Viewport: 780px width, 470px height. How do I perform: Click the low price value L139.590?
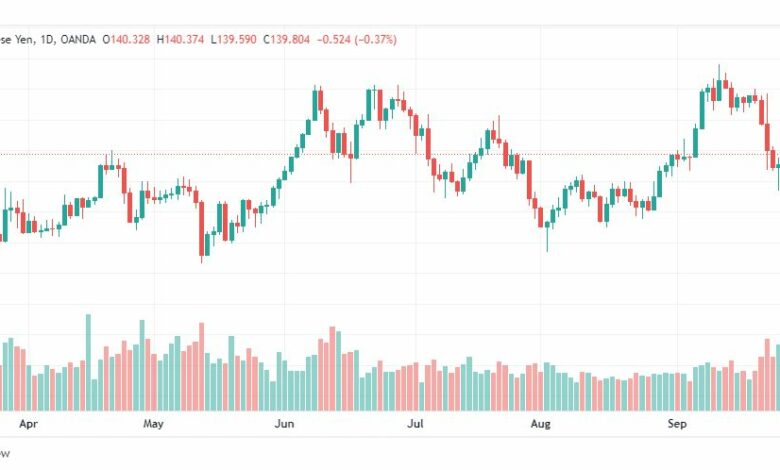(240, 39)
